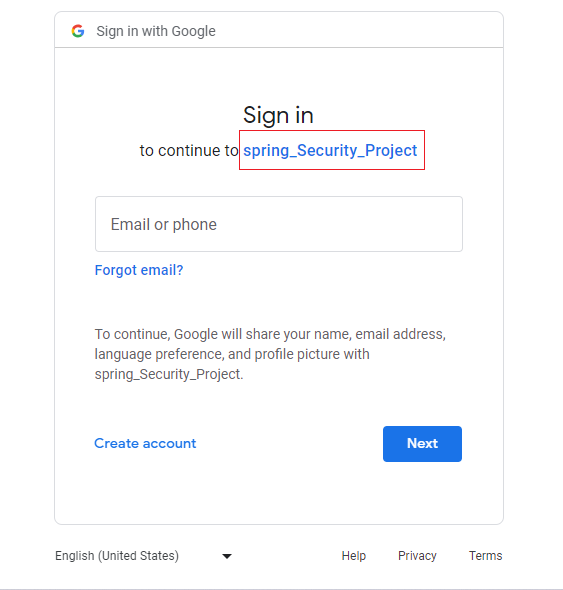Focus the Email or phone field
Image resolution: width=563 pixels, height=590 pixels.
(278, 224)
